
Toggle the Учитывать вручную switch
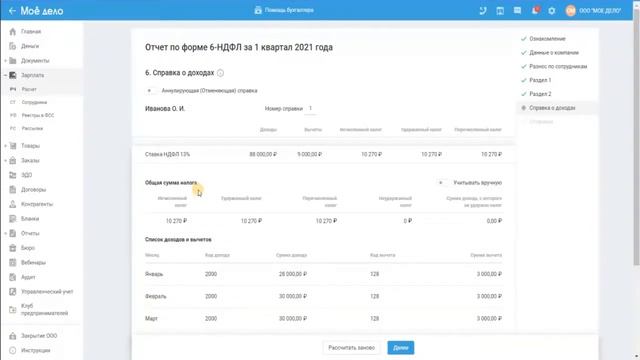[x=442, y=183]
